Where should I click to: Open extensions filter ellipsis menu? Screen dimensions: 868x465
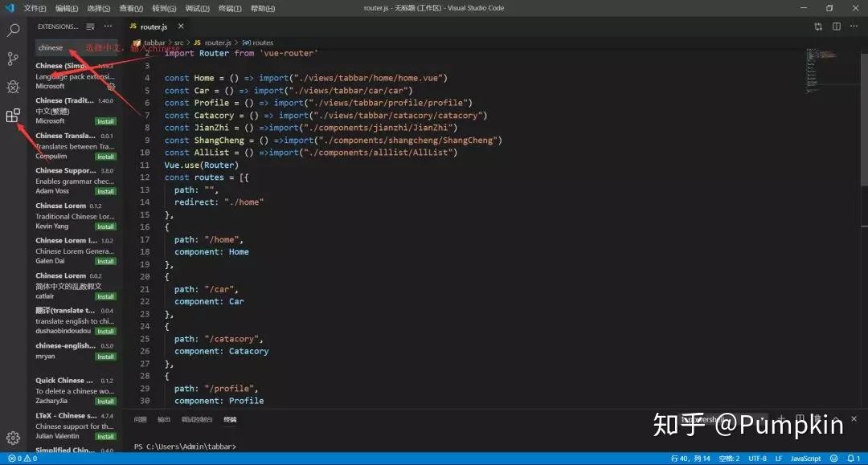click(x=108, y=26)
